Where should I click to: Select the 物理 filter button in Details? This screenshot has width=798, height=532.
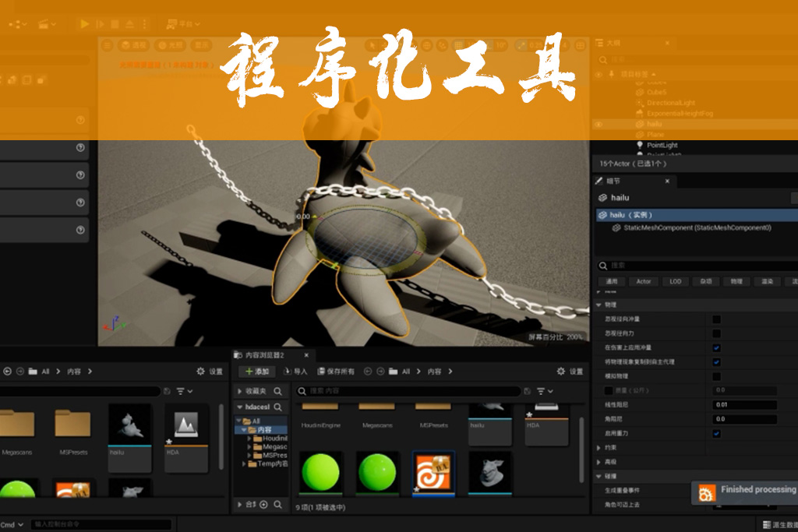[x=736, y=281]
